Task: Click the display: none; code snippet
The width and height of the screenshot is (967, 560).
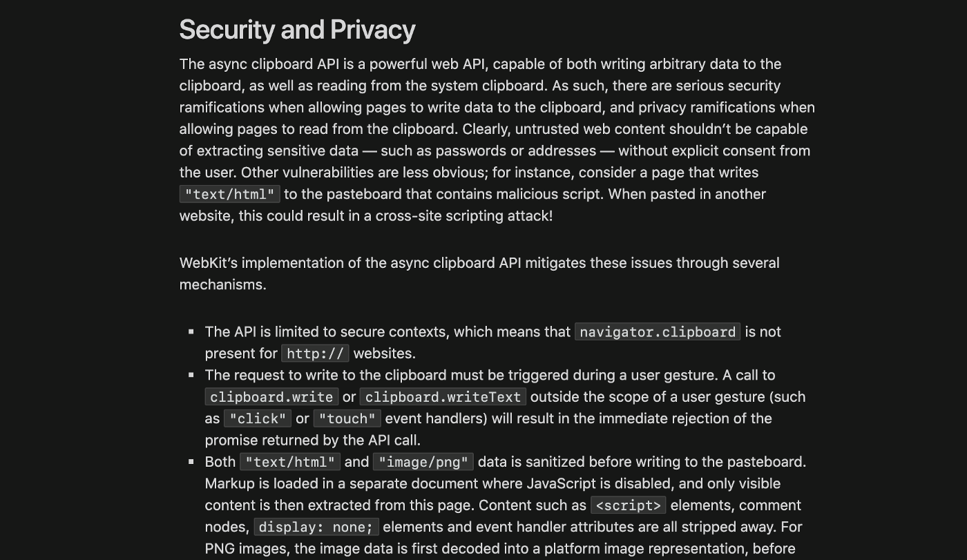Action: (316, 528)
